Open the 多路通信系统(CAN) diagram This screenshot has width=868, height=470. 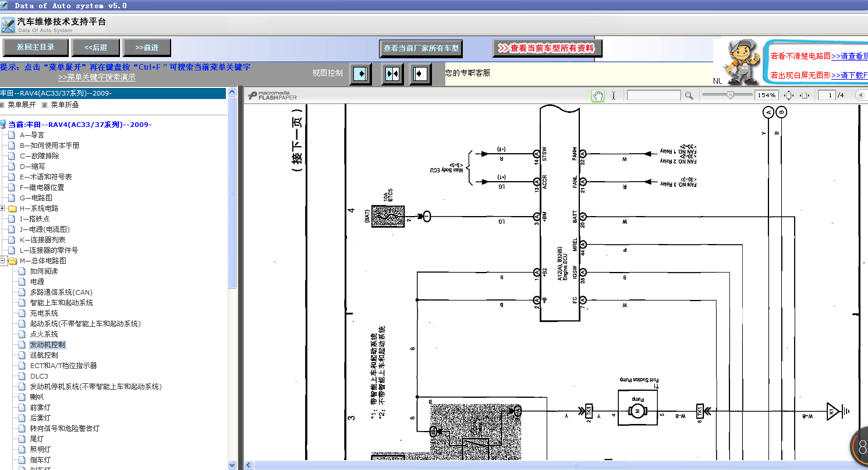61,292
